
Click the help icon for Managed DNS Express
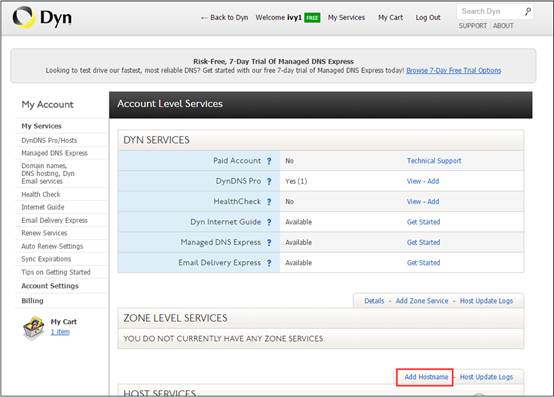[269, 243]
